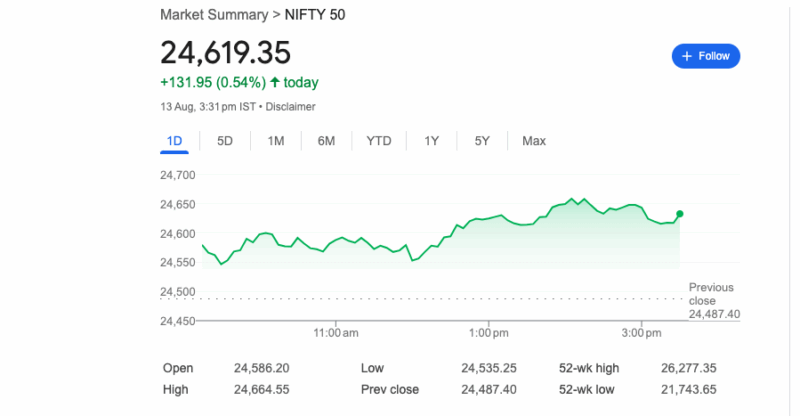The width and height of the screenshot is (800, 416).
Task: View the 1Y chart tab
Action: [431, 141]
